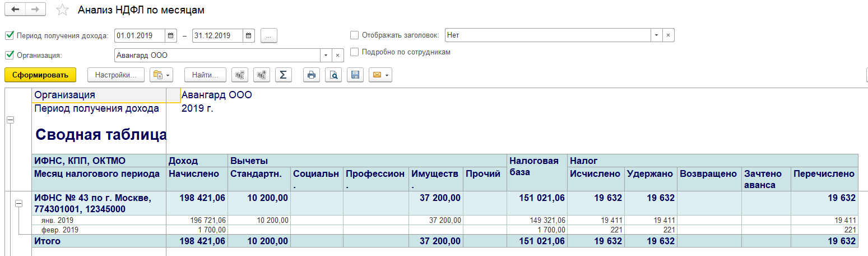This screenshot has width=868, height=256.
Task: Select the Итого row label
Action: (x=99, y=241)
